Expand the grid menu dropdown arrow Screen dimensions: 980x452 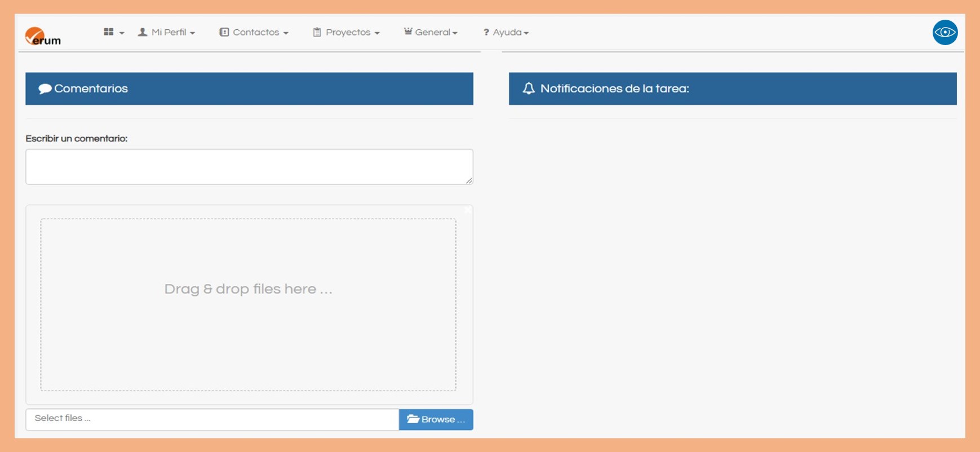click(x=122, y=33)
